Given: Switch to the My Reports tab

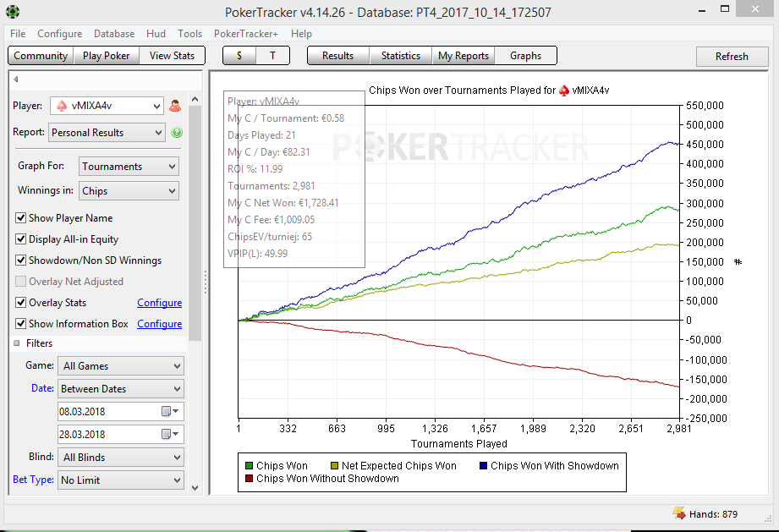Looking at the screenshot, I should tap(464, 56).
